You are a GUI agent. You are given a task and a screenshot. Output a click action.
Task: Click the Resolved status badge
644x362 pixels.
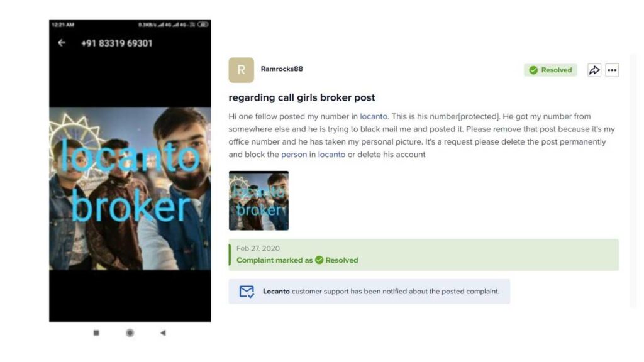point(550,70)
